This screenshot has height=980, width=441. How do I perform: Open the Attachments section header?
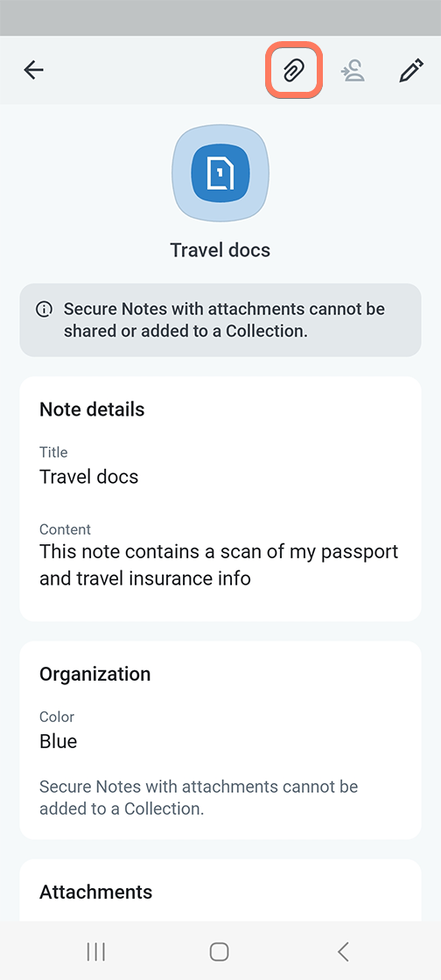point(95,892)
